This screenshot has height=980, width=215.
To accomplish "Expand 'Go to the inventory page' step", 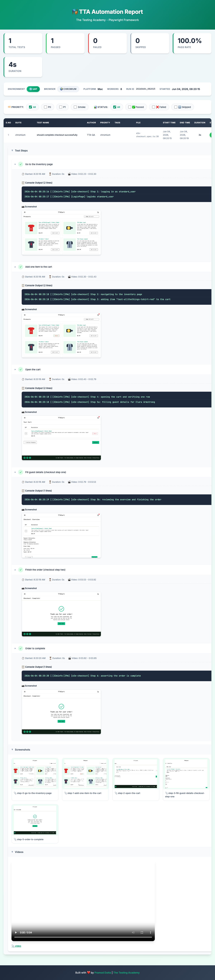I will 15,164.
